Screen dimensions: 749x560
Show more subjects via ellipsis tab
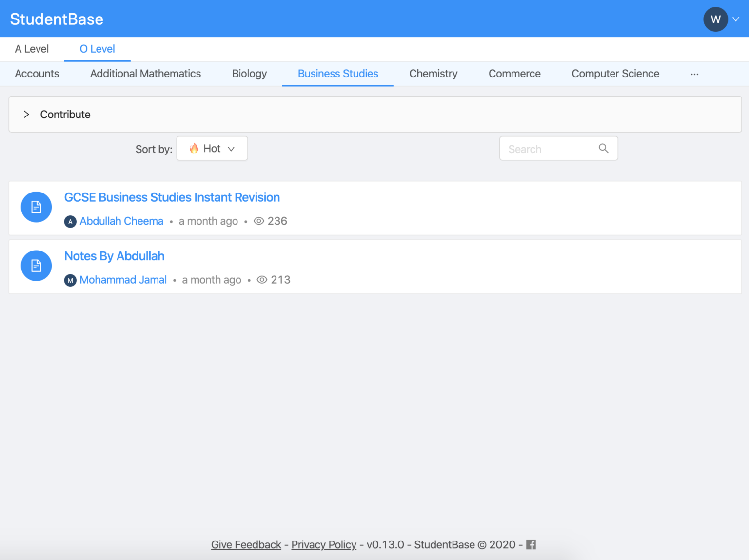click(x=694, y=74)
